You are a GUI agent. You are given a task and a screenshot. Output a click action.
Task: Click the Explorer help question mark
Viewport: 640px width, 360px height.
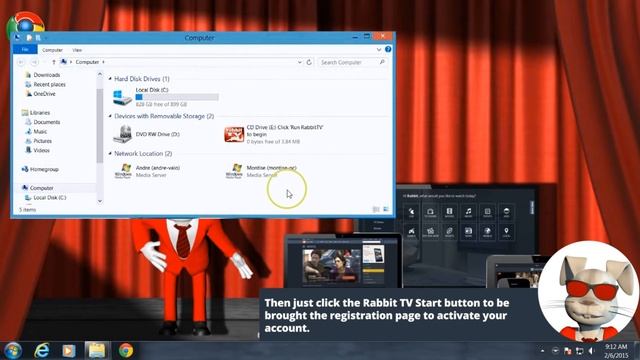point(388,49)
